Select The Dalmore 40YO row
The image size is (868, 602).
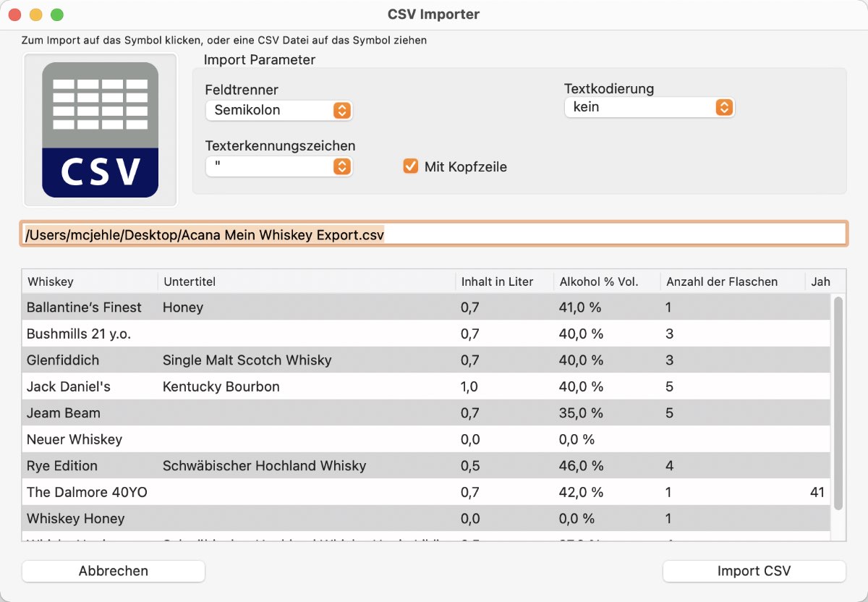pyautogui.click(x=426, y=492)
